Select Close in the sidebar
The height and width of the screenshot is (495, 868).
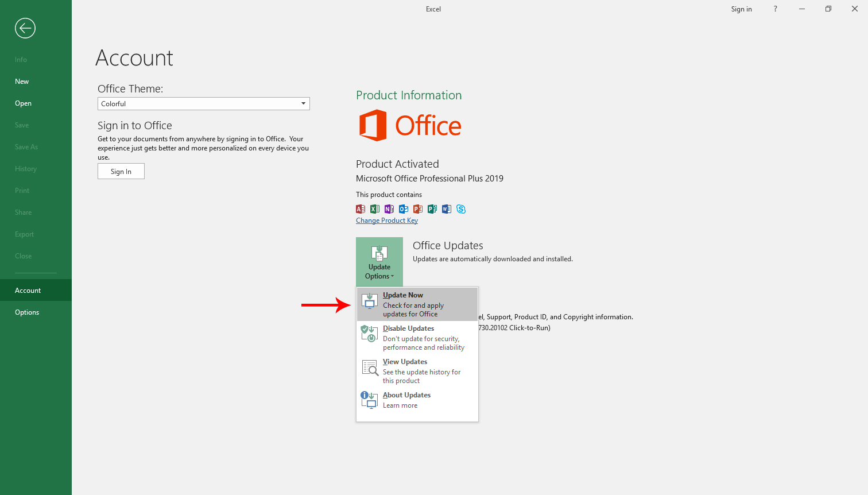[x=36, y=256]
